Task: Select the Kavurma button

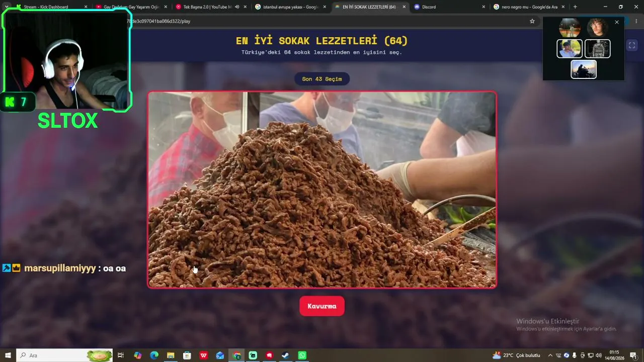Action: (x=322, y=306)
